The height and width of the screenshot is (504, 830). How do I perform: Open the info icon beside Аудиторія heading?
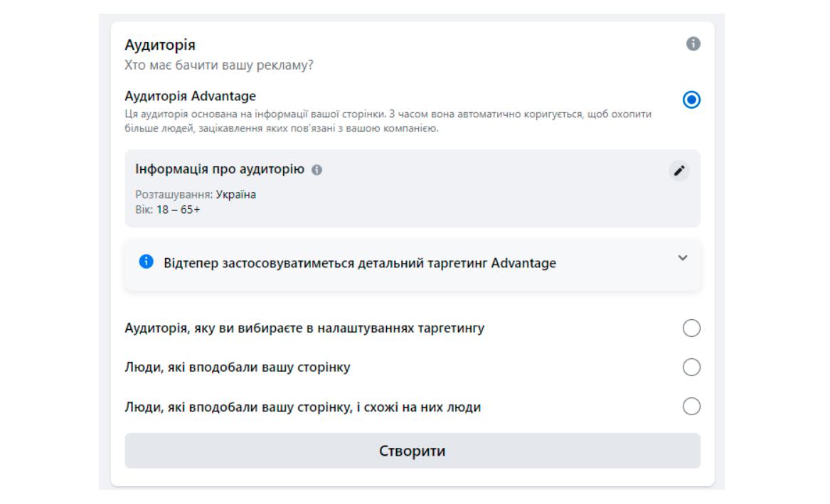pyautogui.click(x=693, y=44)
